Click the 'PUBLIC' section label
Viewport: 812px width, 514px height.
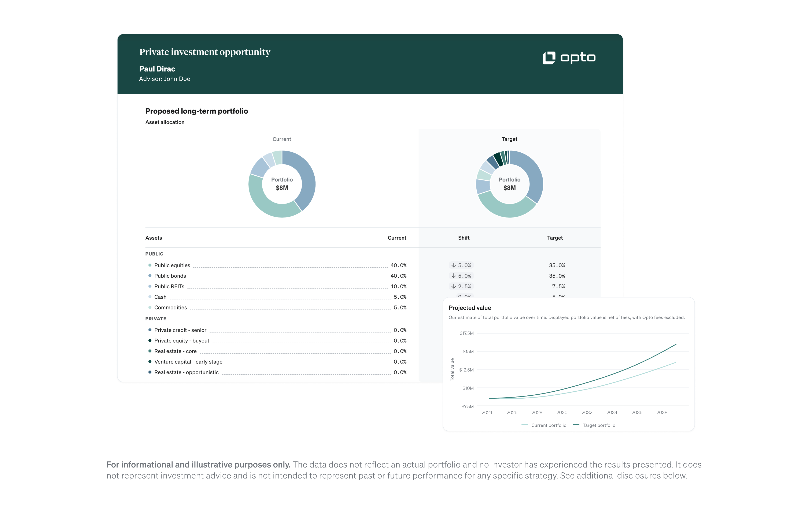point(154,254)
